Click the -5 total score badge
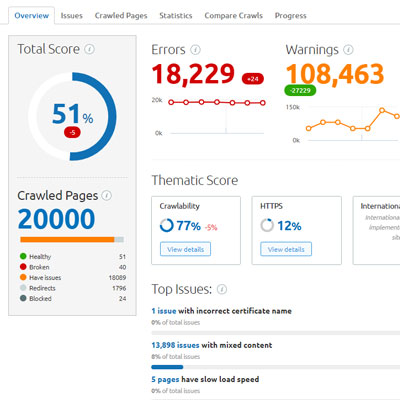Viewport: 400px width, 400px height. (72, 132)
